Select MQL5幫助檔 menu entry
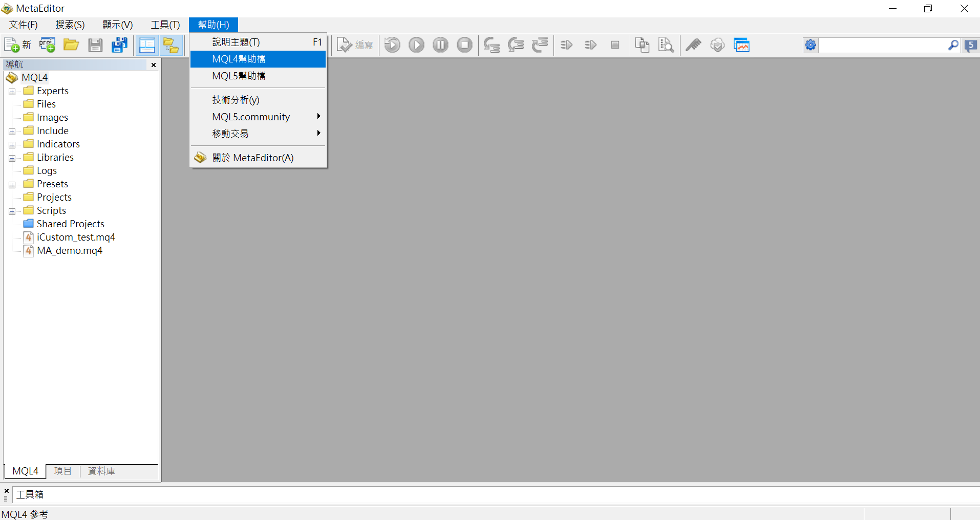Image resolution: width=980 pixels, height=520 pixels. pyautogui.click(x=258, y=76)
